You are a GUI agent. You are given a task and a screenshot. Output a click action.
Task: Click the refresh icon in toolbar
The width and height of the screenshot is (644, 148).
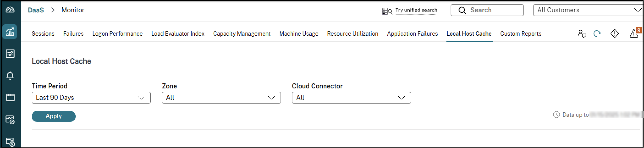[597, 33]
